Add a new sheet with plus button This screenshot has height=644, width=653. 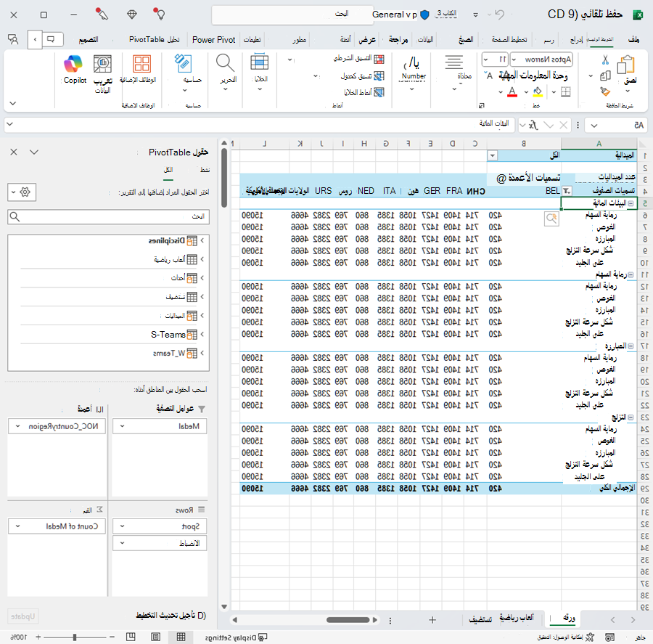tap(432, 620)
